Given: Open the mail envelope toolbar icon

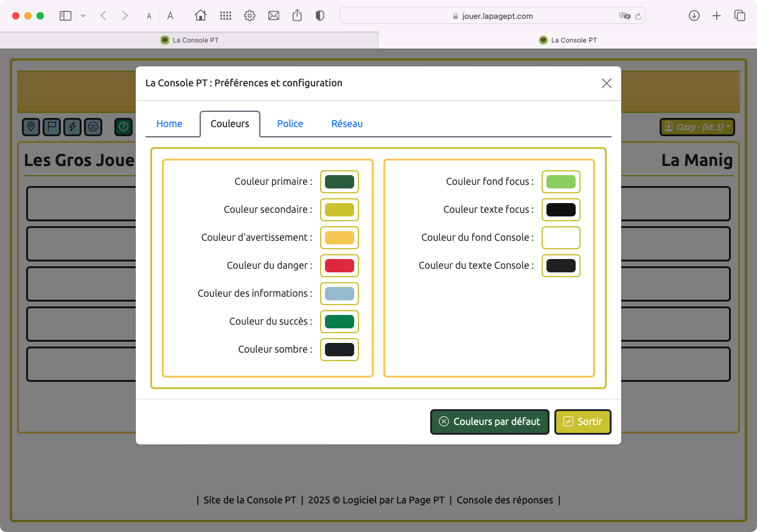Looking at the screenshot, I should point(274,16).
